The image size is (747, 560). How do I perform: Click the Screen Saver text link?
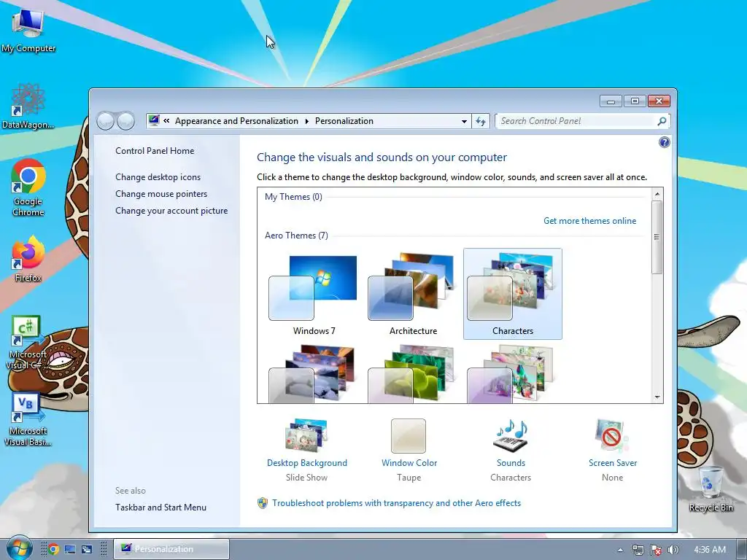613,463
